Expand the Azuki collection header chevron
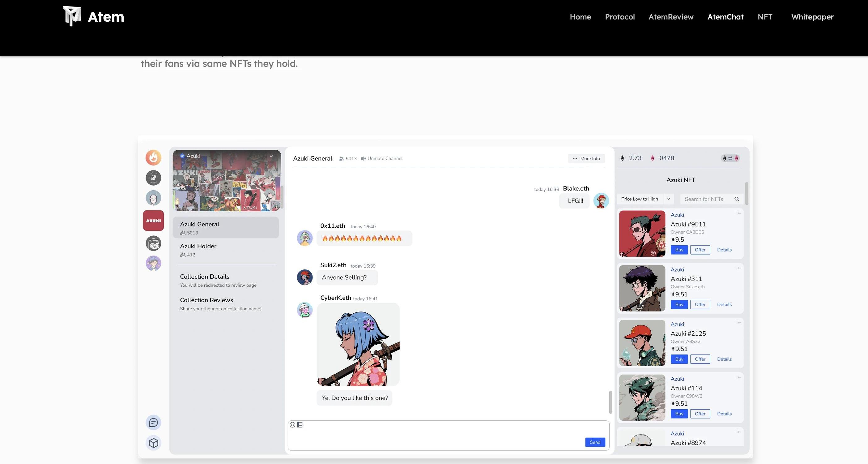The width and height of the screenshot is (868, 464). pyautogui.click(x=271, y=156)
